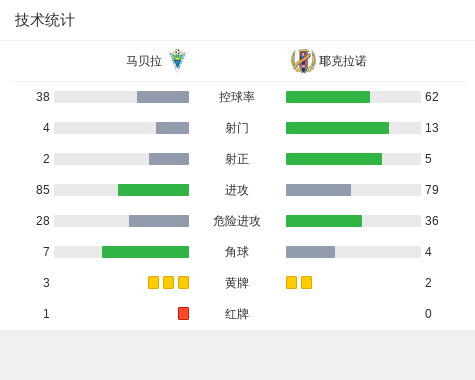The width and height of the screenshot is (475, 380).
Task: Click the 红牌 row label
Action: 237,314
